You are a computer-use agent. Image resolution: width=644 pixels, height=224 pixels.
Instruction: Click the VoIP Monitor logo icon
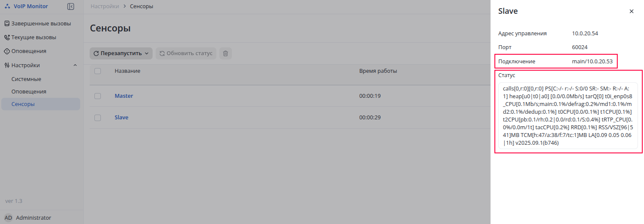[x=7, y=6]
